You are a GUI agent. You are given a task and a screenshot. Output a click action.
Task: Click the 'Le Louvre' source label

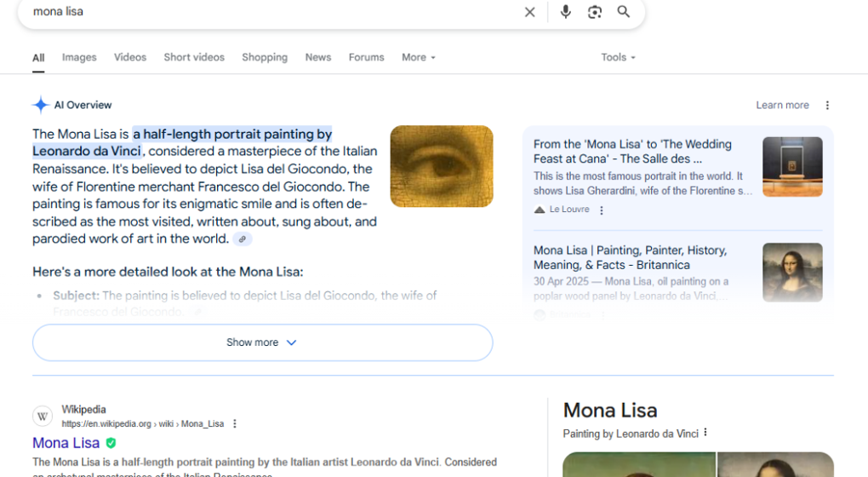tap(569, 210)
